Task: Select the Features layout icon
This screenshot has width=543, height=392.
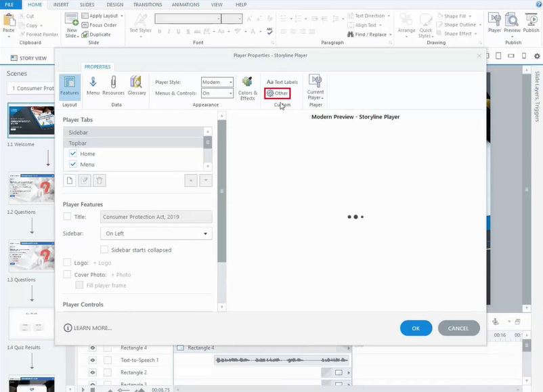Action: pyautogui.click(x=70, y=86)
